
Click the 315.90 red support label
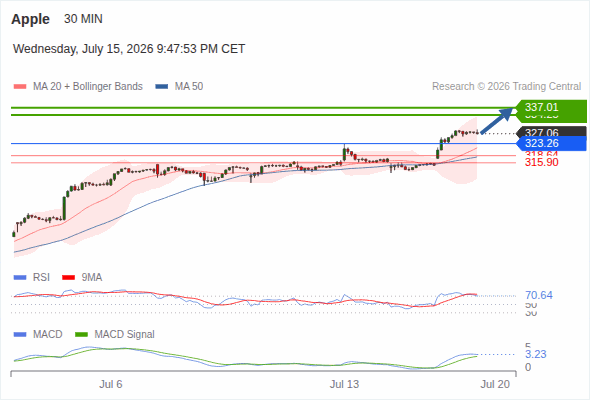click(541, 163)
